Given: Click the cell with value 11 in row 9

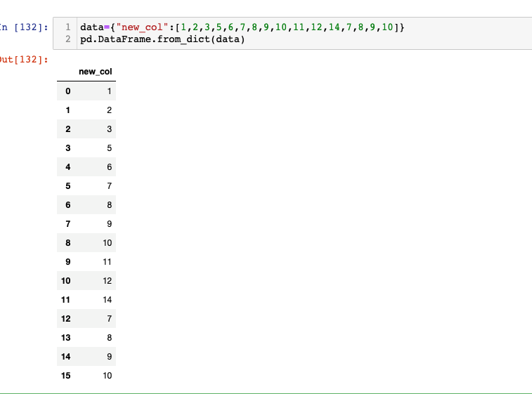Looking at the screenshot, I should [x=108, y=262].
